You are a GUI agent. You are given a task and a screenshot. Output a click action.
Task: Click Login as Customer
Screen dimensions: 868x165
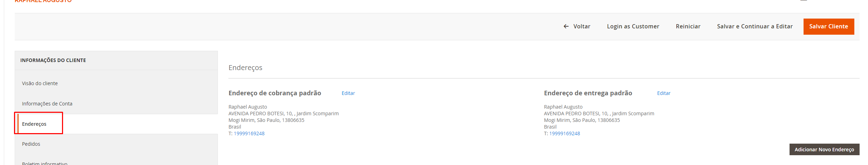tap(633, 27)
